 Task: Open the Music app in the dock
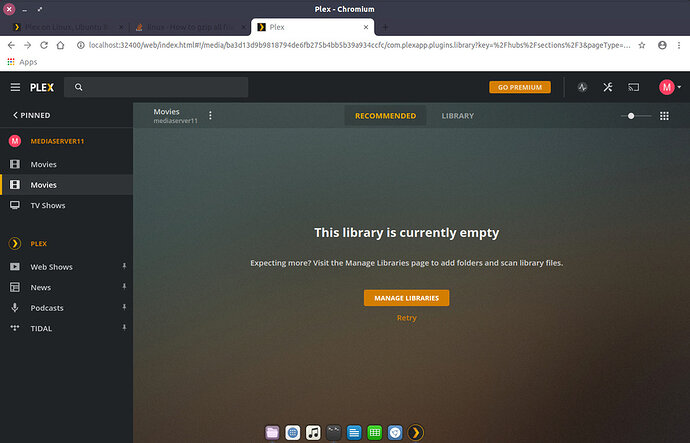[313, 432]
